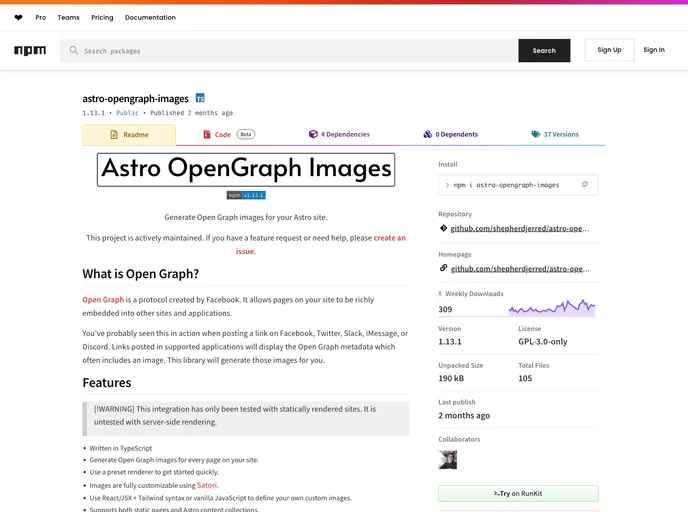The width and height of the screenshot is (688, 512).
Task: Click the Astro OpenGraph Images banner image
Action: (246, 169)
